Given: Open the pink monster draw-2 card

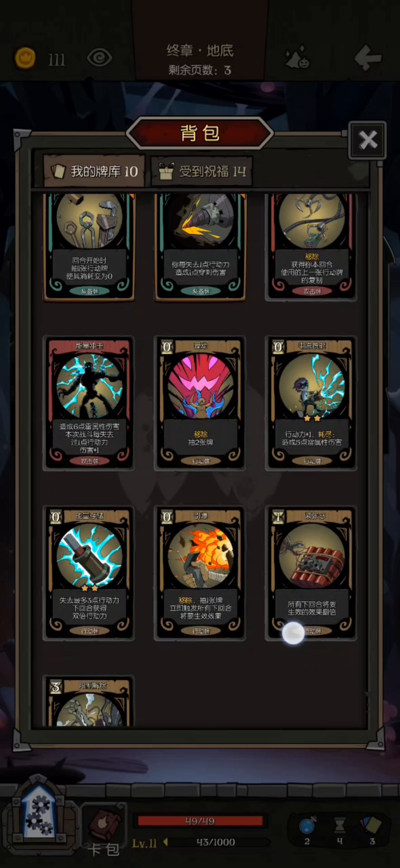Looking at the screenshot, I should pos(200,403).
